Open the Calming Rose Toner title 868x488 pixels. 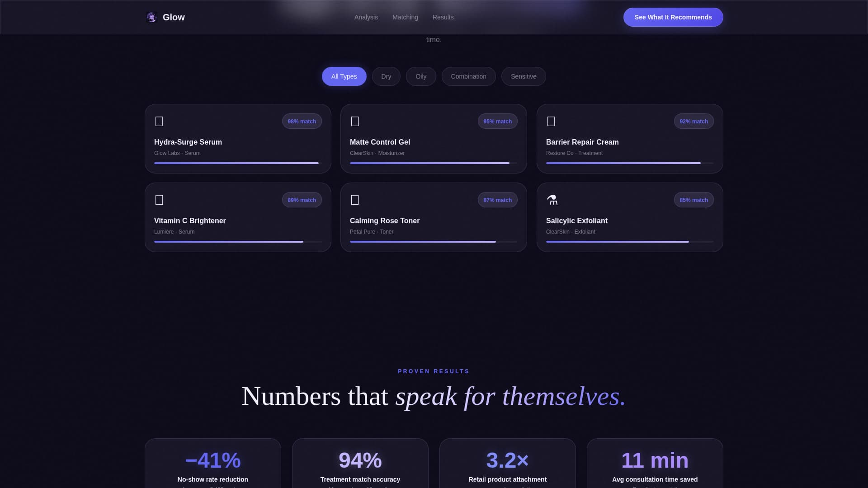click(x=385, y=221)
